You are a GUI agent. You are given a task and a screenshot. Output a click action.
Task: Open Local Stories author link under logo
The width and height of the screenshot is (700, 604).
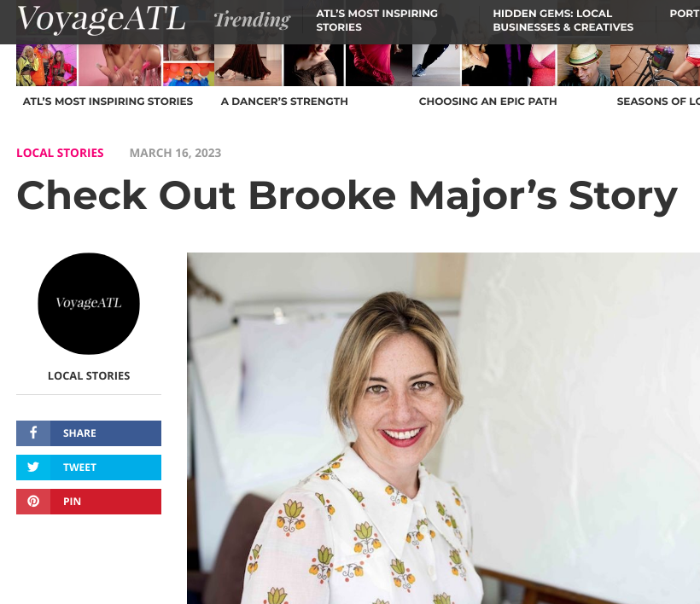click(89, 375)
